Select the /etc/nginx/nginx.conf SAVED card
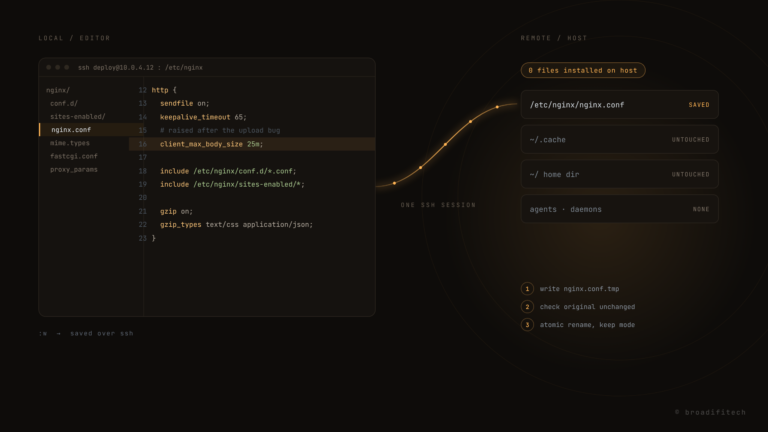768x432 pixels. coord(620,104)
